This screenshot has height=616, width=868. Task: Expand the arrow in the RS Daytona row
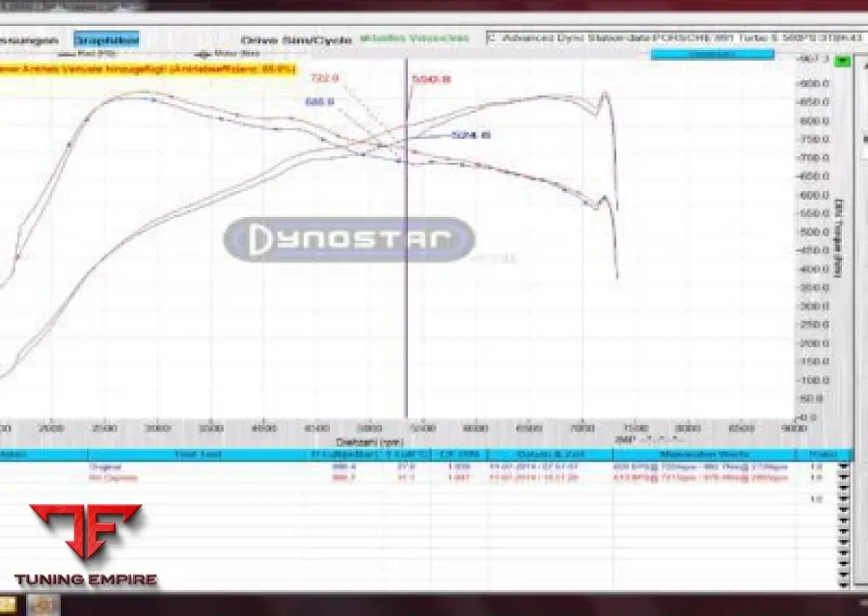click(x=845, y=477)
